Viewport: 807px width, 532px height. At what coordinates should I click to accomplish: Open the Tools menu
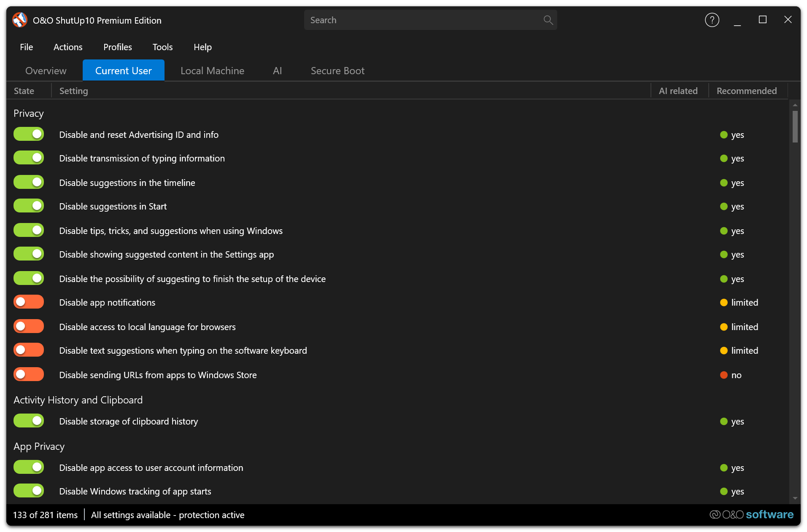tap(162, 47)
